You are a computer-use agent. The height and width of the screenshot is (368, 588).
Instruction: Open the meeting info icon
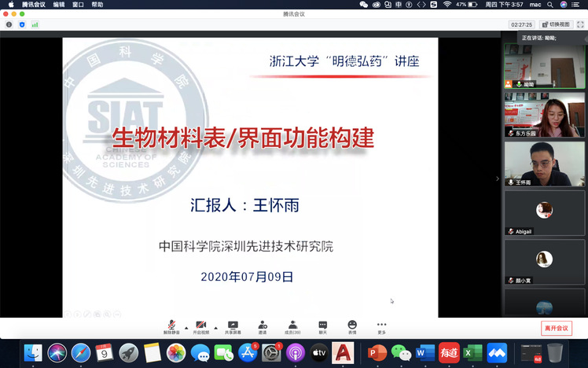coord(9,24)
